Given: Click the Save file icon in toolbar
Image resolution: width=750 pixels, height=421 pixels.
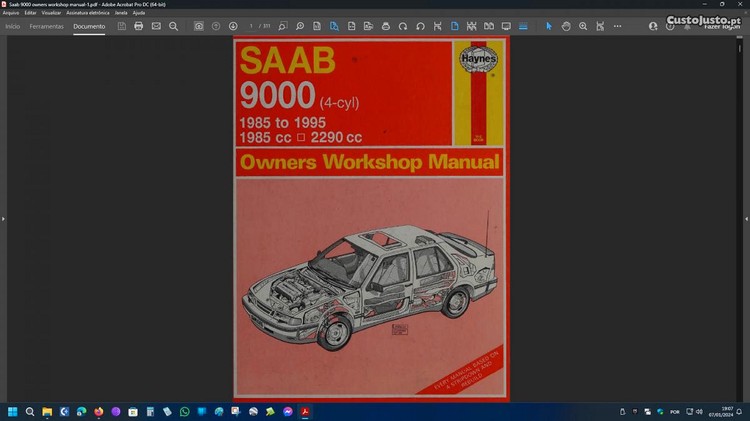Looking at the screenshot, I should (121, 26).
